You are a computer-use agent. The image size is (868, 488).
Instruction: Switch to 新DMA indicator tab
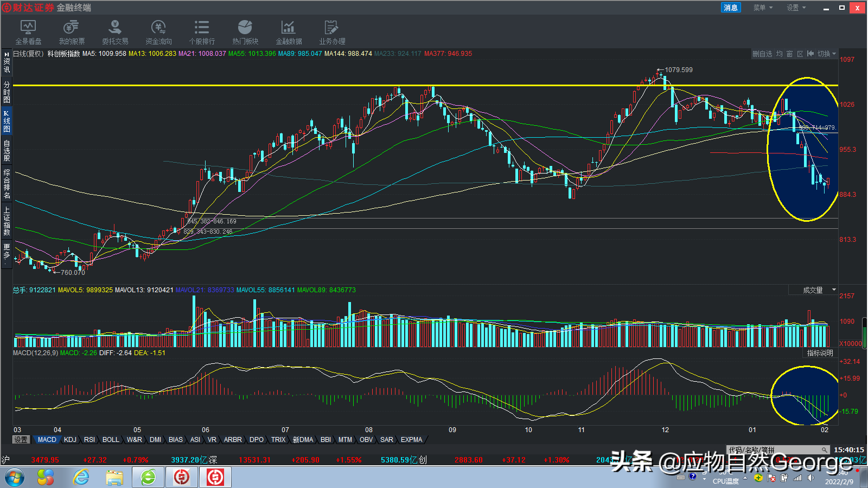(303, 440)
